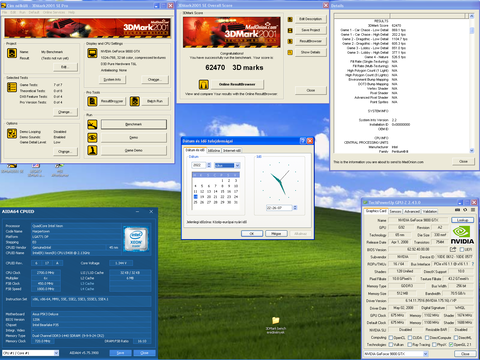Click the Batch Run icon under Pro Tools
This screenshot has height=360, width=480.
point(135,101)
